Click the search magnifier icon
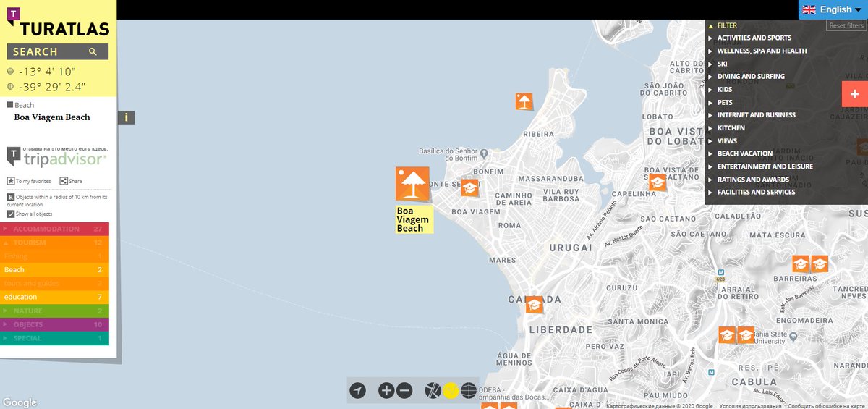Image resolution: width=868 pixels, height=409 pixels. [93, 51]
